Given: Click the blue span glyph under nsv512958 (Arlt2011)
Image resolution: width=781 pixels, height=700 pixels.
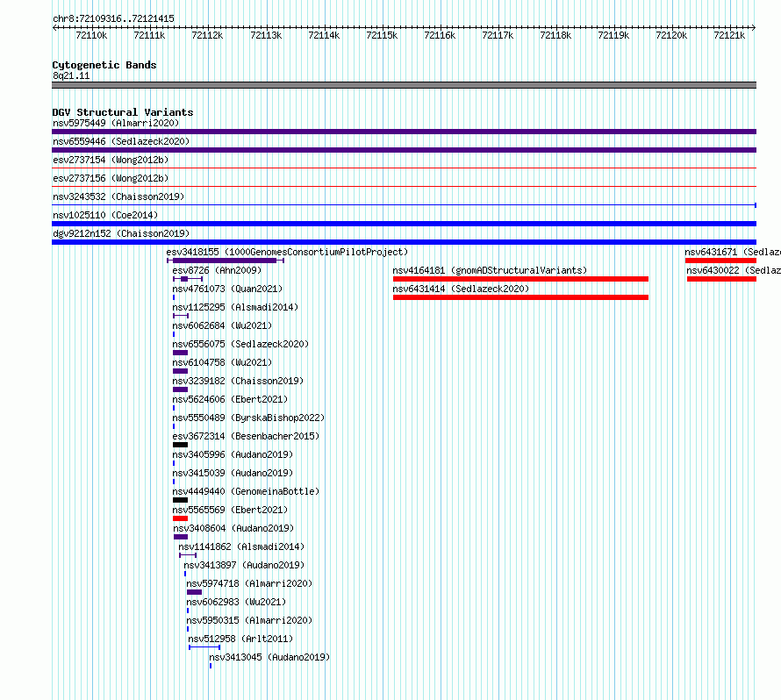Looking at the screenshot, I should tap(204, 647).
